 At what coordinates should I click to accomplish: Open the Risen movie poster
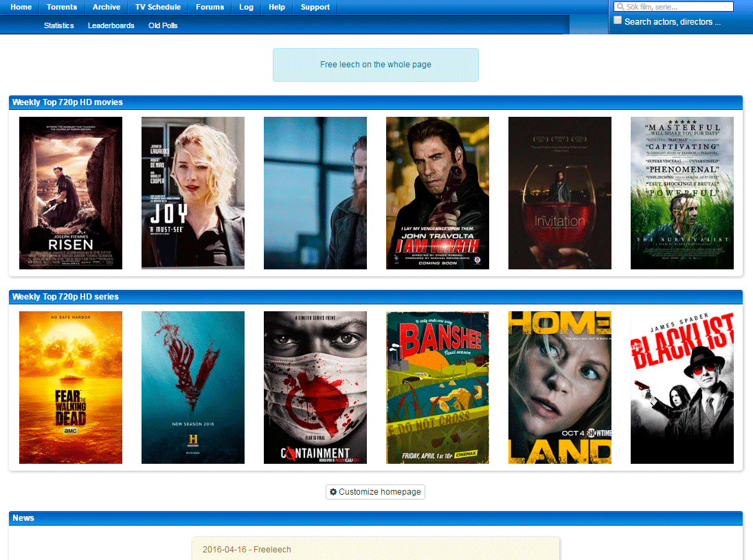point(71,193)
